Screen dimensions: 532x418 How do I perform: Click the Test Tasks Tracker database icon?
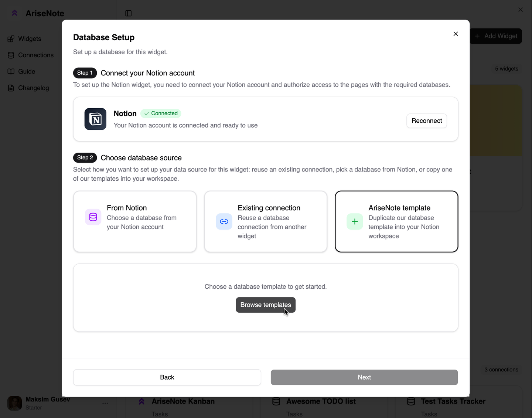tap(411, 401)
